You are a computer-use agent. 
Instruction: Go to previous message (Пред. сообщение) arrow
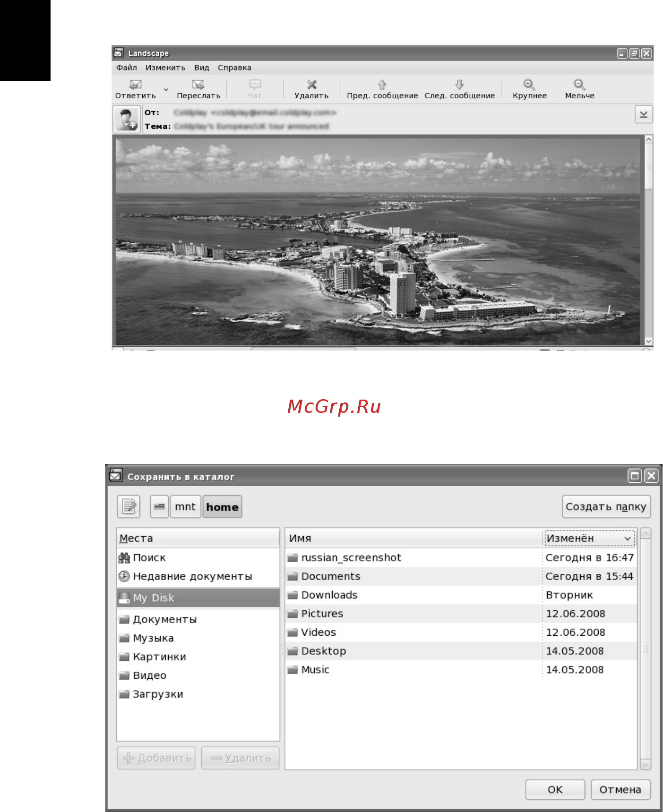point(382,85)
